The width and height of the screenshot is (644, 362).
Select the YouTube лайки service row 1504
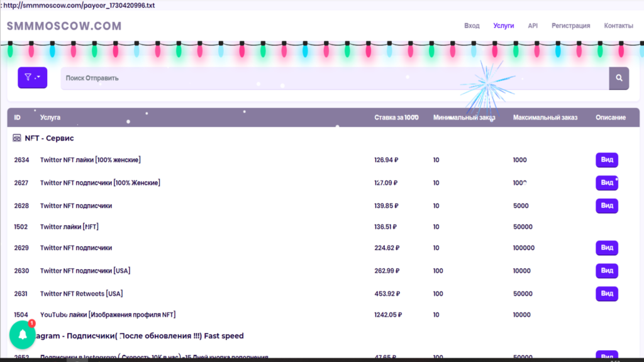coord(323,315)
